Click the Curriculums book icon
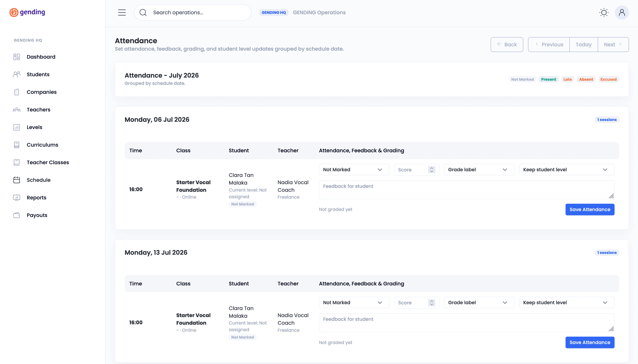Image resolution: width=638 pixels, height=364 pixels. [16, 145]
